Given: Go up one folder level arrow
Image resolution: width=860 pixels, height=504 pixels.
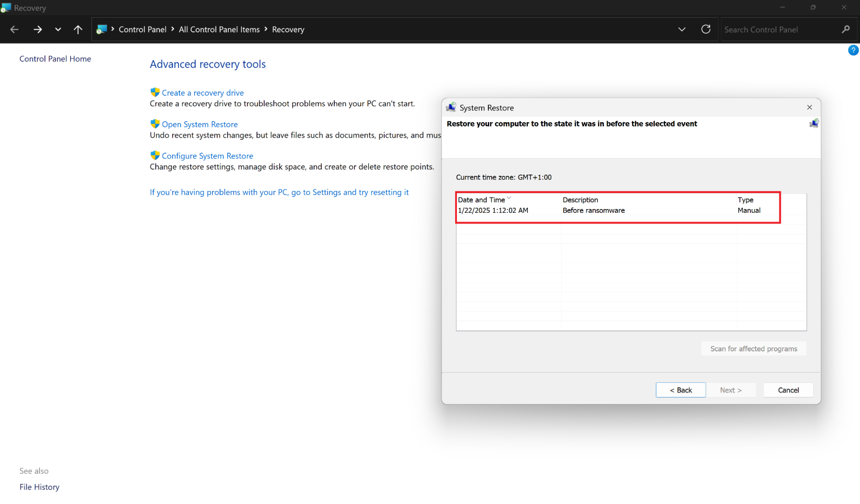Looking at the screenshot, I should point(78,29).
